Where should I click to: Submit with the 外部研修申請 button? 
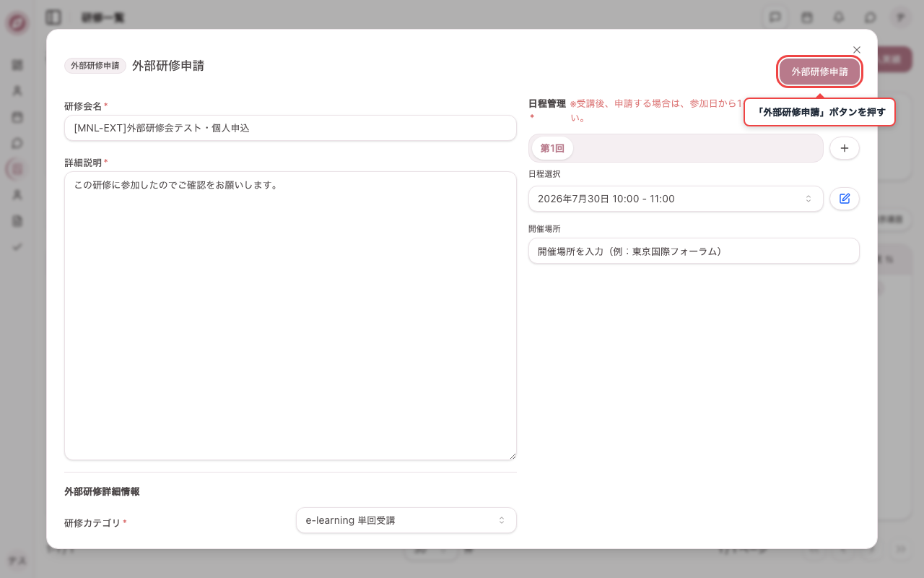click(x=819, y=72)
